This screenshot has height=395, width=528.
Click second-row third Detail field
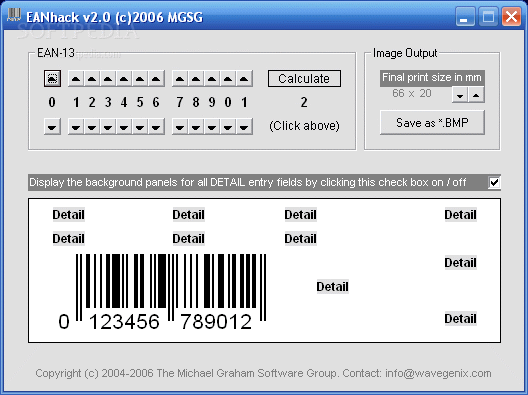(300, 239)
